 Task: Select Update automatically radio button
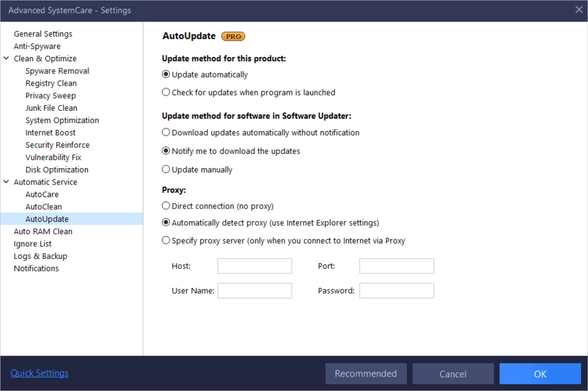coord(166,74)
